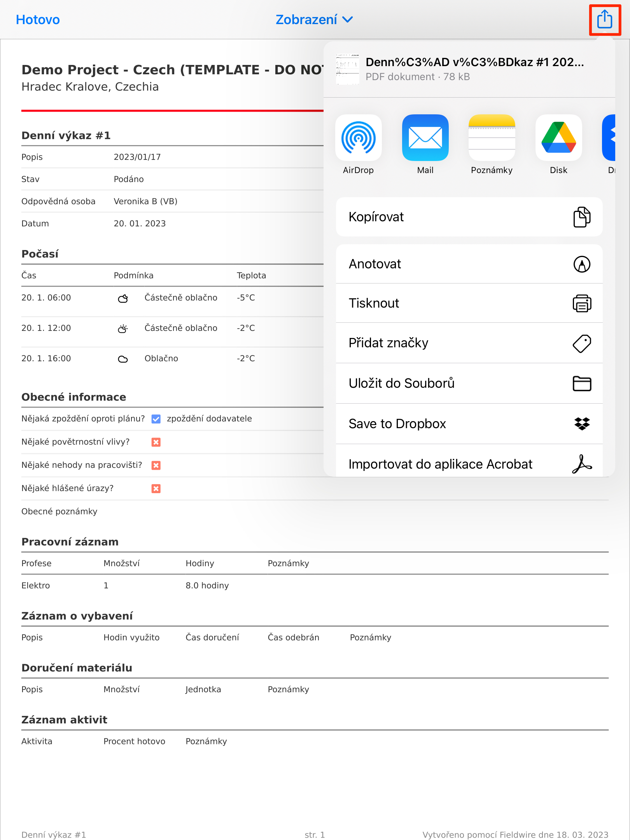The image size is (630, 840).
Task: Click Jednotka column header
Action: [203, 689]
